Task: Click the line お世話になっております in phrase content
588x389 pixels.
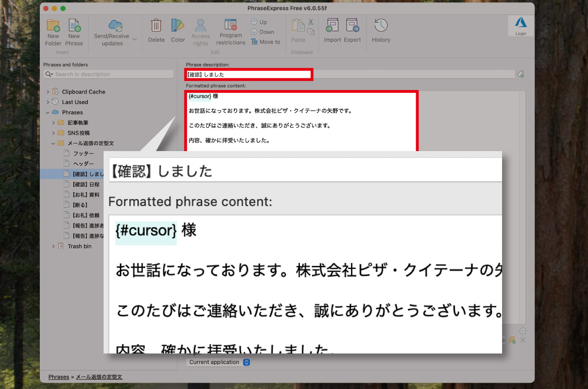Action: click(x=270, y=111)
